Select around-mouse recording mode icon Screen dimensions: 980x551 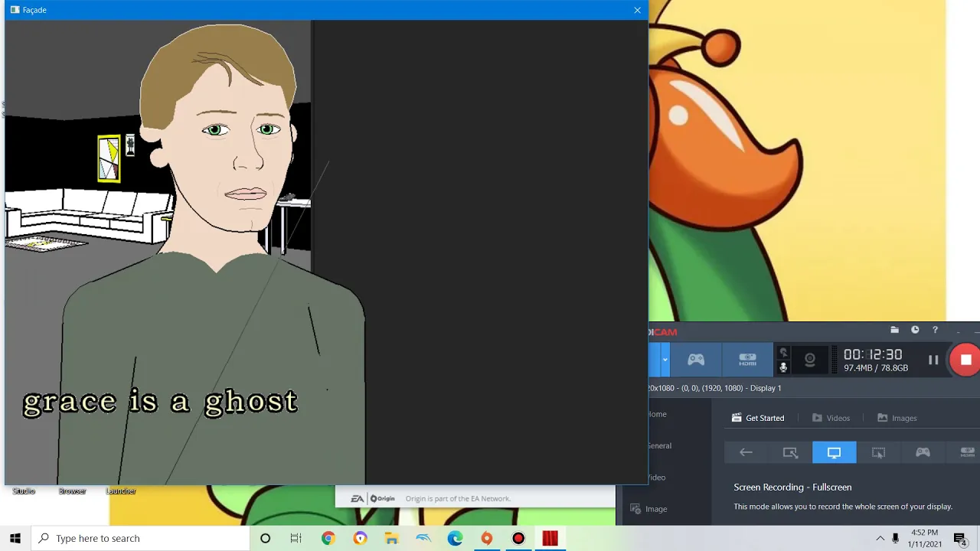pyautogui.click(x=878, y=453)
